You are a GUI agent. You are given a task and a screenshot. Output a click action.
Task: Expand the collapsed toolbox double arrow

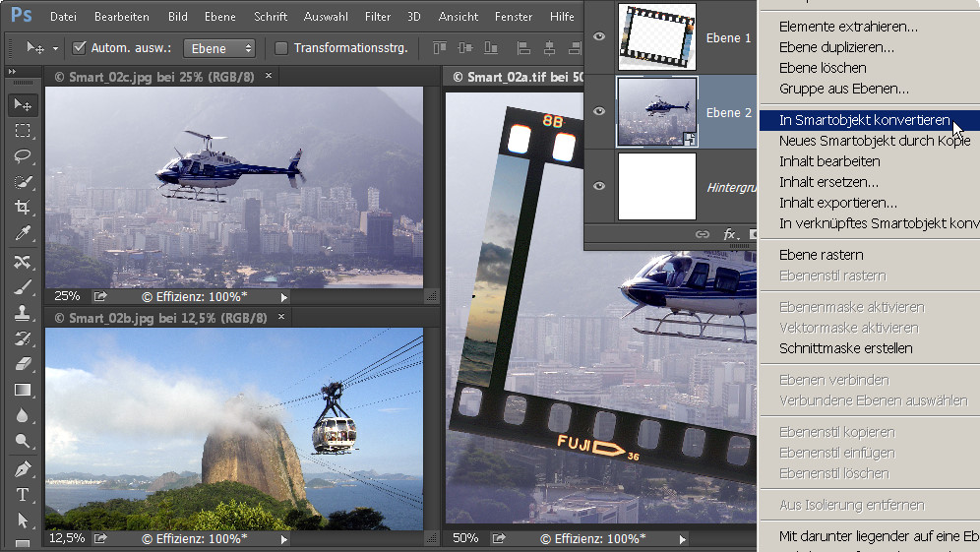click(x=12, y=72)
